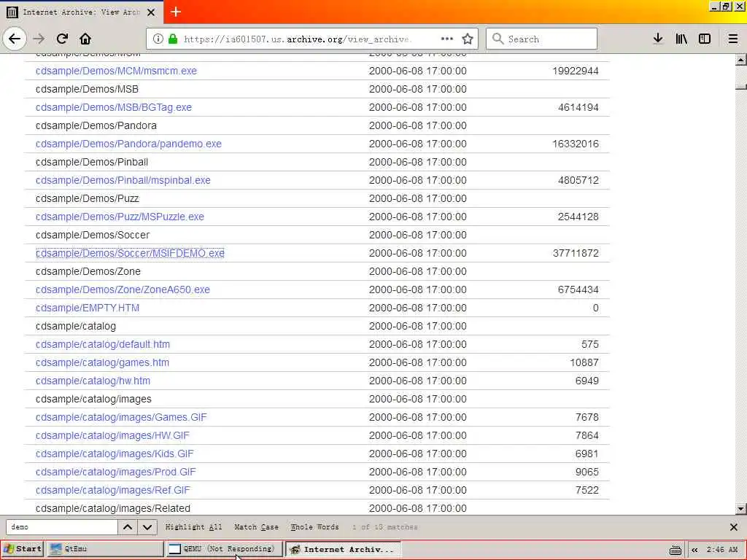
Task: Toggle Whole Words in find bar
Action: 315,527
